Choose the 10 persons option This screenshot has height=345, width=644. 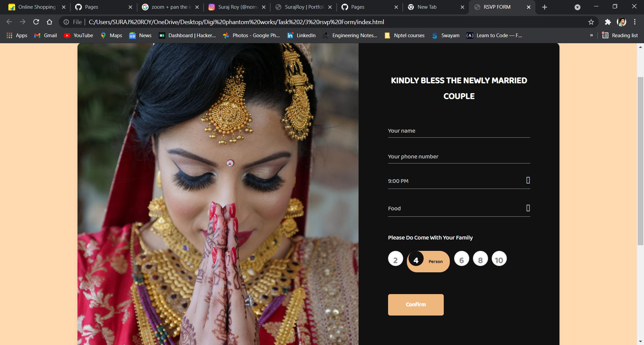point(499,259)
